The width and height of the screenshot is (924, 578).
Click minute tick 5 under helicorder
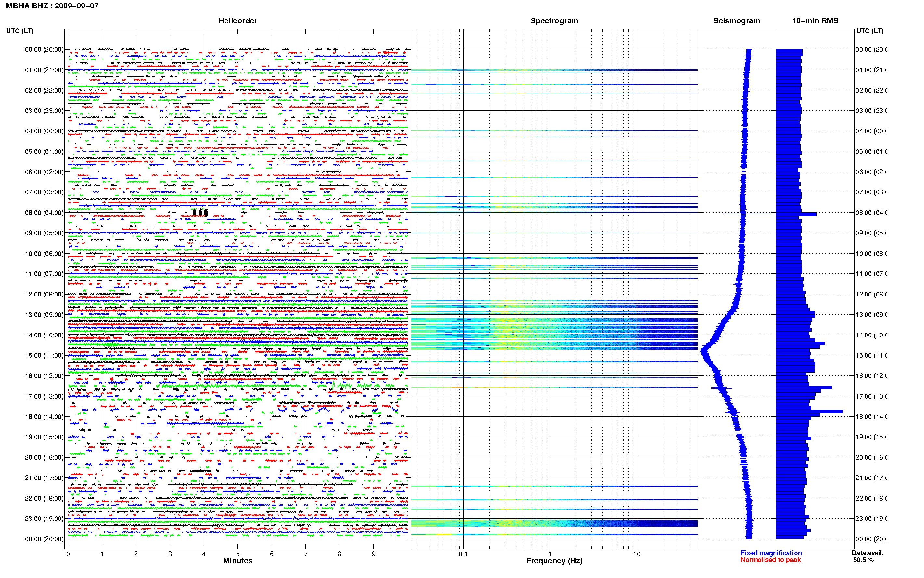click(237, 554)
